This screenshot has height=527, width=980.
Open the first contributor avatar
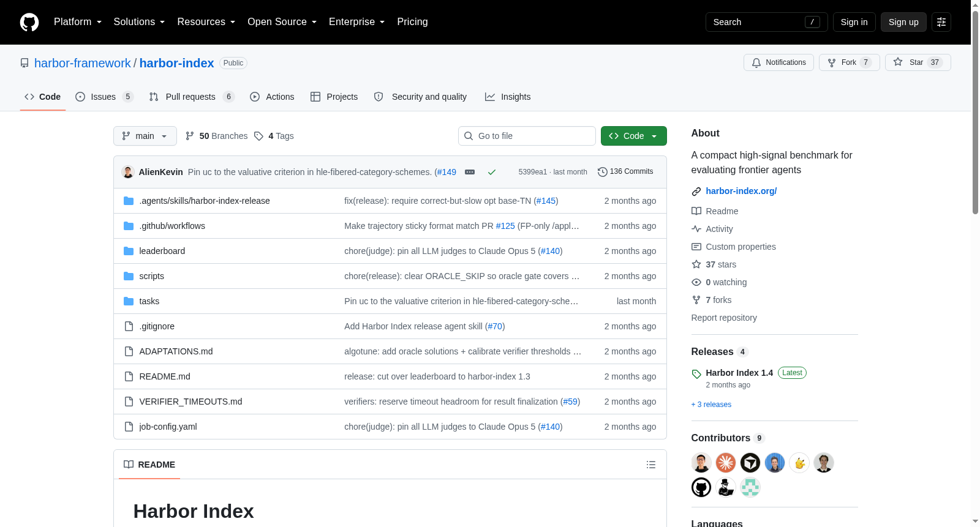[x=701, y=463]
